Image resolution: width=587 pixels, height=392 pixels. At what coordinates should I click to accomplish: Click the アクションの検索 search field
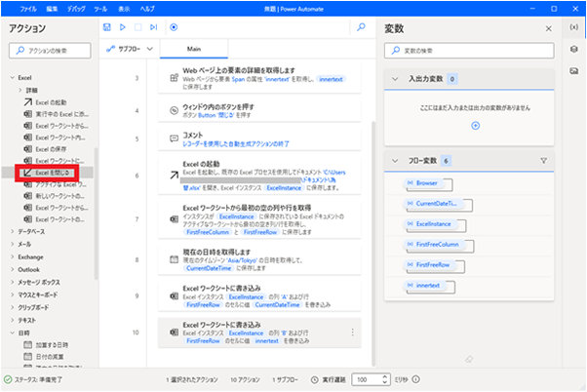(x=50, y=51)
